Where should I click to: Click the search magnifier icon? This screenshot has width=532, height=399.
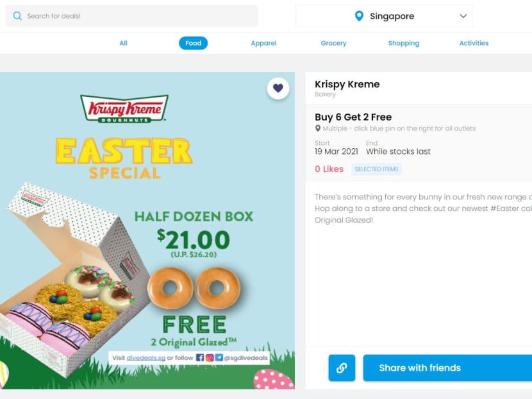click(17, 16)
